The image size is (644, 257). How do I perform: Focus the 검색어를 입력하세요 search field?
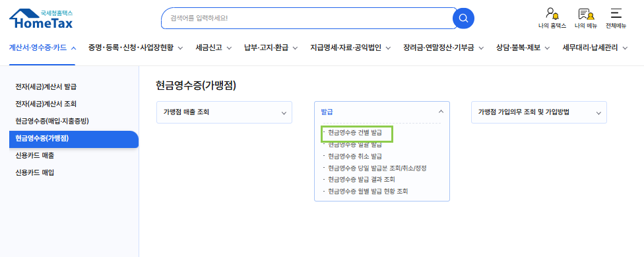[x=309, y=18]
